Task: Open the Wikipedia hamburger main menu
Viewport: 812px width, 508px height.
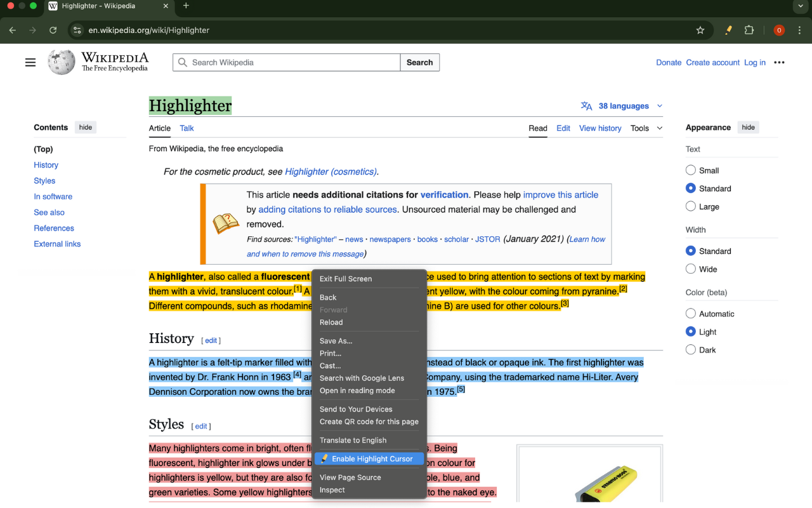Action: (30, 62)
